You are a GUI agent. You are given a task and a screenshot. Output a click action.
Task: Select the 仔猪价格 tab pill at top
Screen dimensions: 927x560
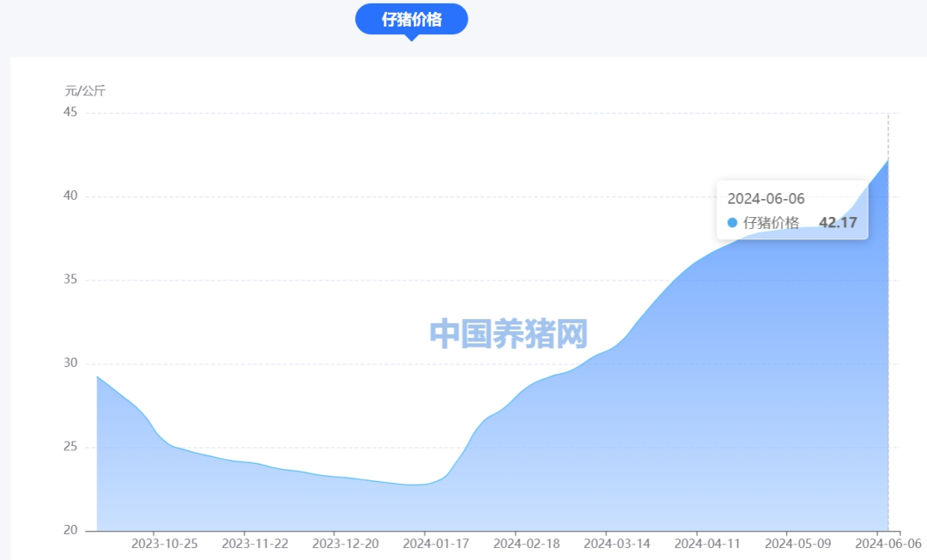[411, 20]
